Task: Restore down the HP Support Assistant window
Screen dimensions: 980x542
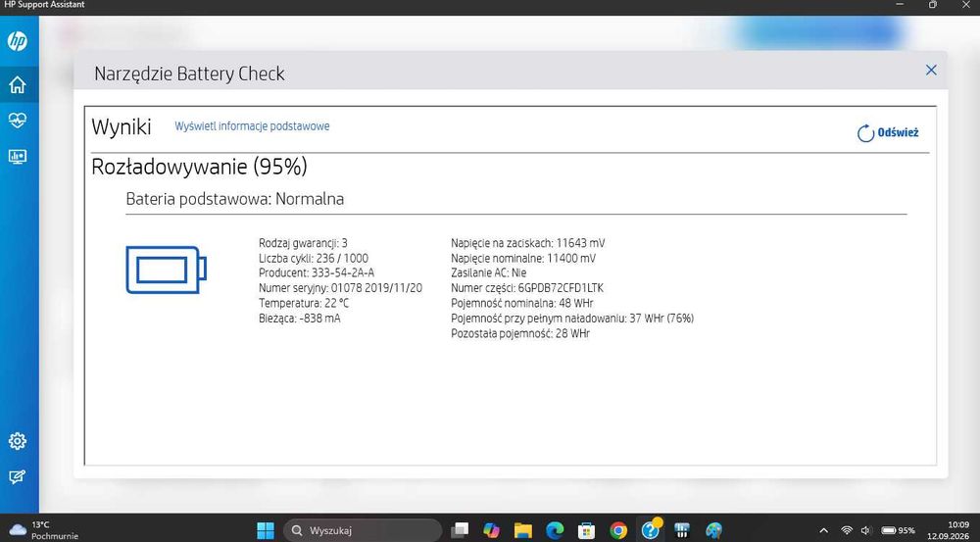Action: click(x=933, y=5)
